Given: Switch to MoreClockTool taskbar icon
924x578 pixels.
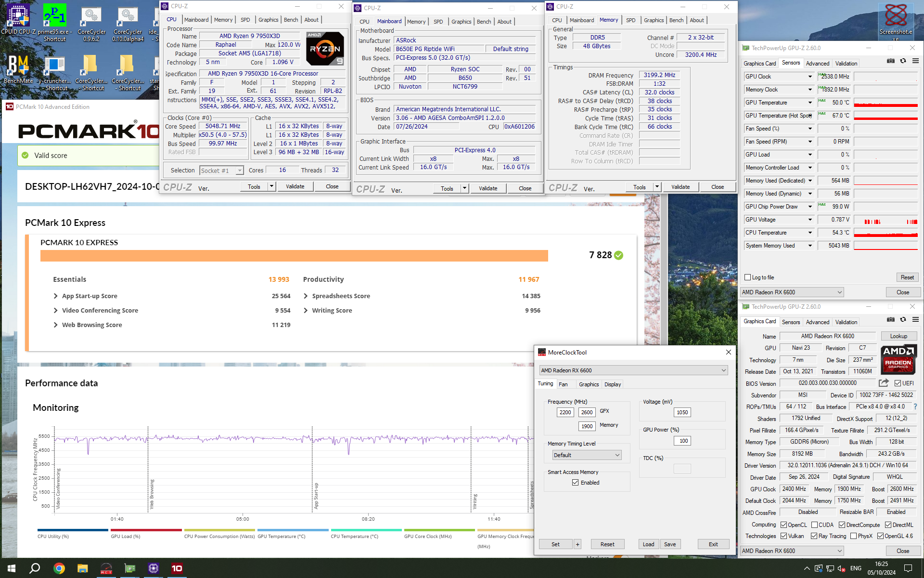Looking at the screenshot, I should click(x=106, y=568).
